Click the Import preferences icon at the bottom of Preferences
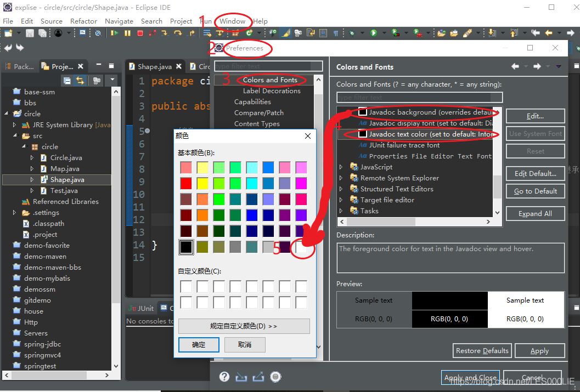Image resolution: width=580 pixels, height=392 pixels. (x=241, y=377)
